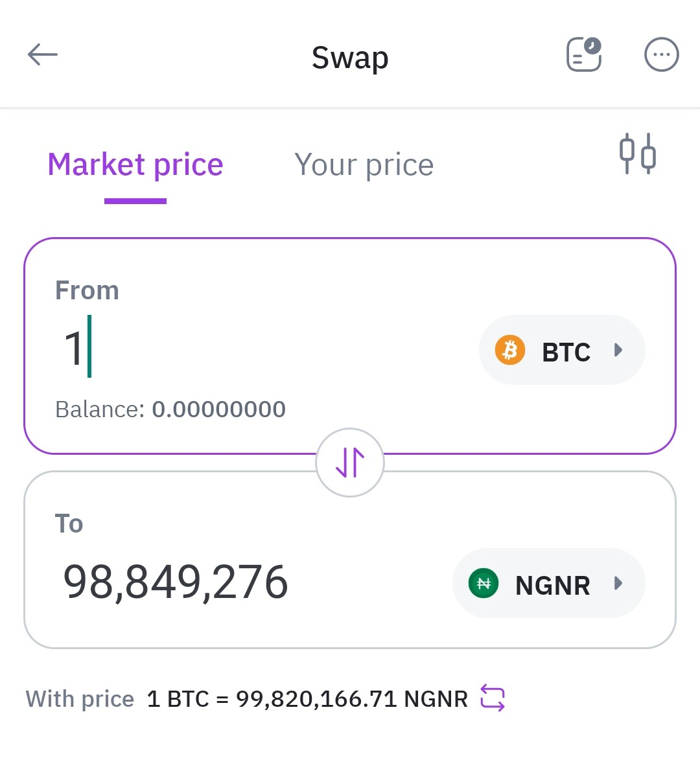Focus the From amount input field
The width and height of the screenshot is (700, 758).
click(261, 347)
